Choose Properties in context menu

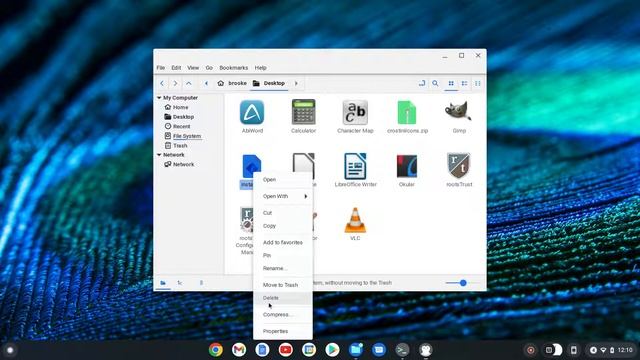pyautogui.click(x=283, y=331)
